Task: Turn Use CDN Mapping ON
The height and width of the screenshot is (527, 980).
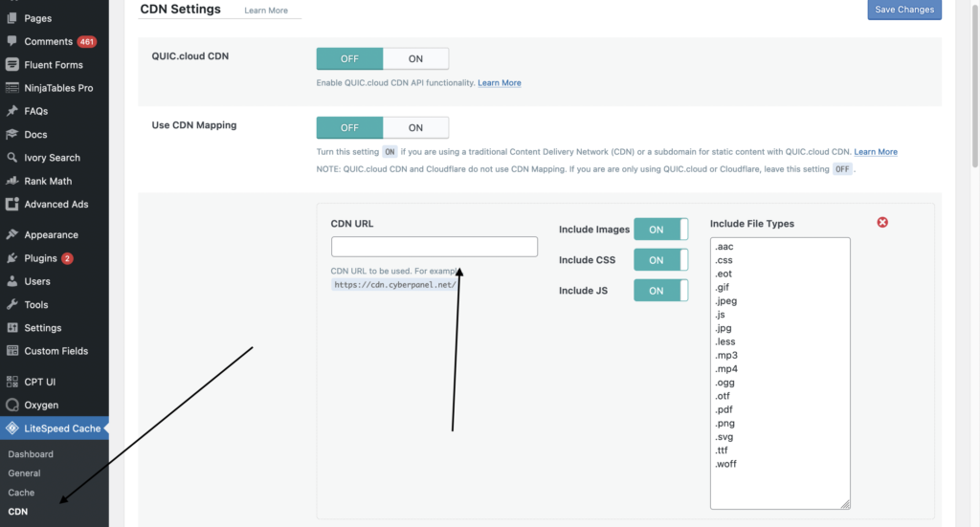Action: 415,127
